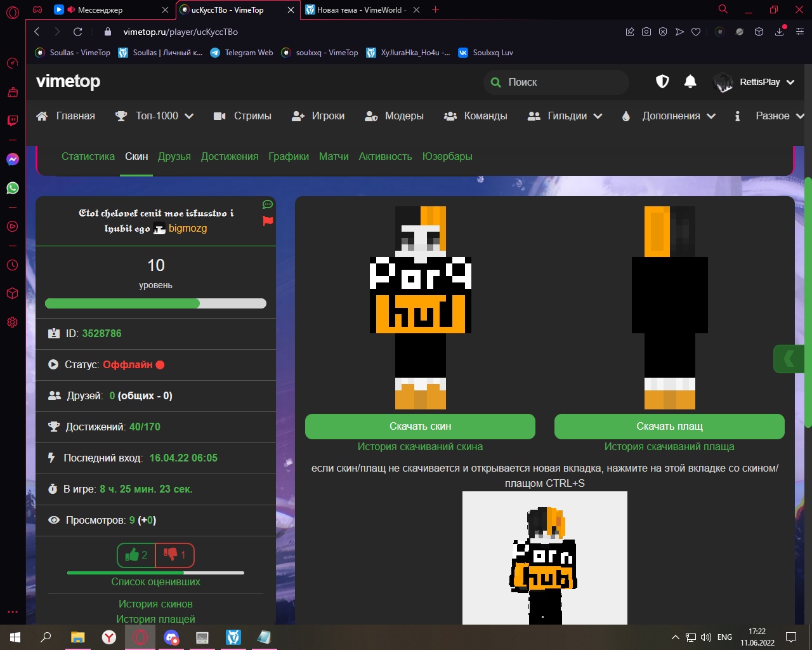Open the green comment bubble icon
The height and width of the screenshot is (650, 812).
click(x=268, y=204)
